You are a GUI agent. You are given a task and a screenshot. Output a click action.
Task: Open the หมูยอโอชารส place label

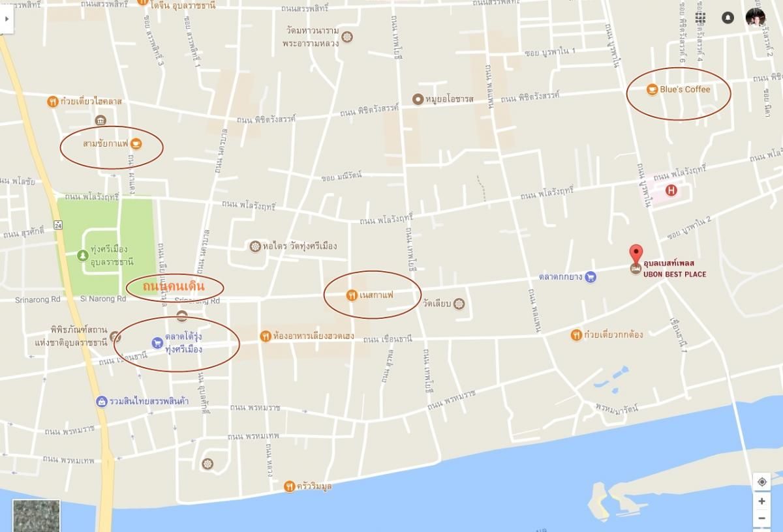tap(450, 99)
